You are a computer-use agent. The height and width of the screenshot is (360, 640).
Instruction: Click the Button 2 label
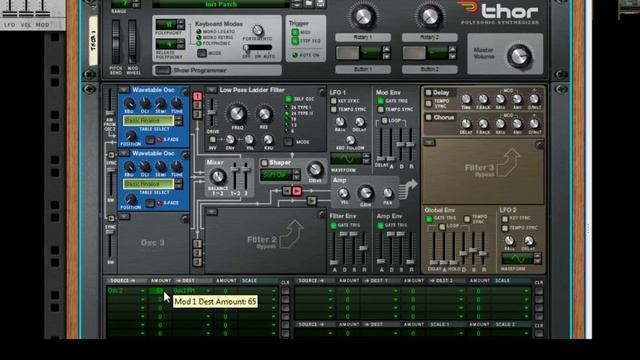tap(429, 69)
